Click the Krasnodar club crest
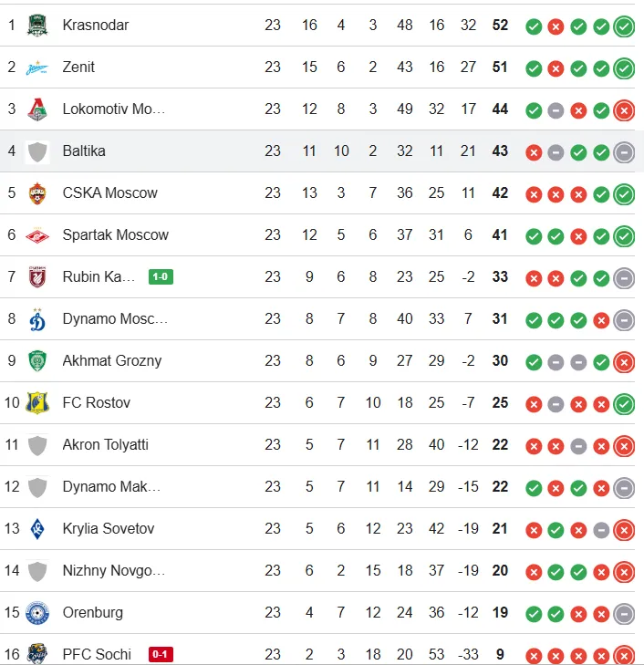Image resolution: width=644 pixels, height=665 pixels. click(x=37, y=25)
